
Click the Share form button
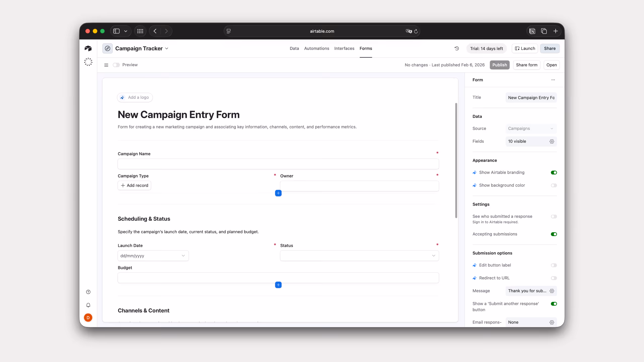[x=527, y=65]
